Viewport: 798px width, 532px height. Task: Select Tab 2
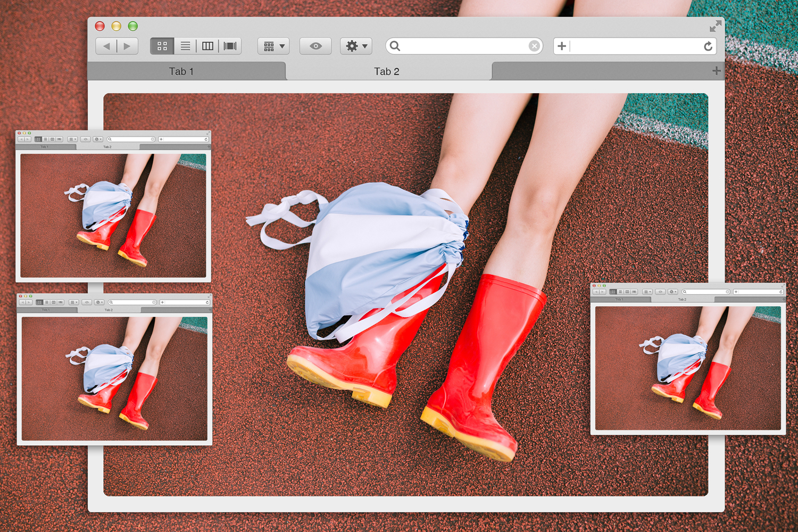(x=387, y=71)
